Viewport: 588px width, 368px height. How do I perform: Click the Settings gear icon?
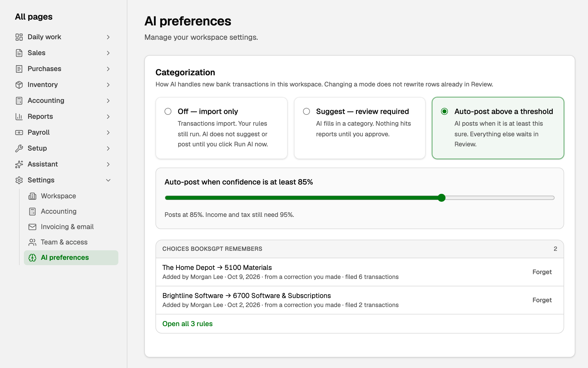[19, 180]
